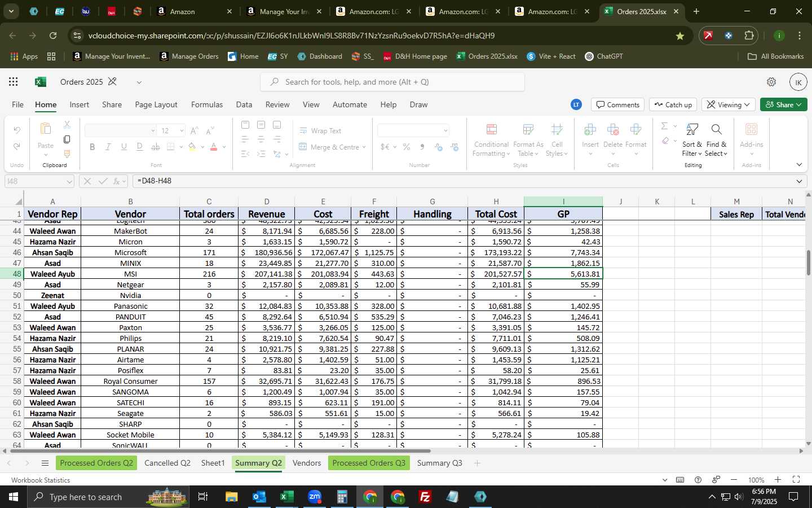Click Align Right icon
Viewport: 812px width, 508px height.
[276, 139]
